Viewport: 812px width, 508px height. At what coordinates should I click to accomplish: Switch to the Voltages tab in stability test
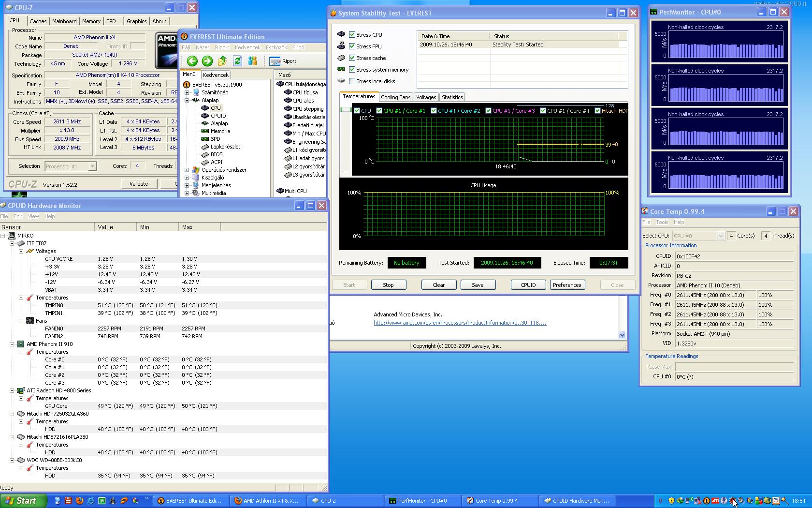426,97
